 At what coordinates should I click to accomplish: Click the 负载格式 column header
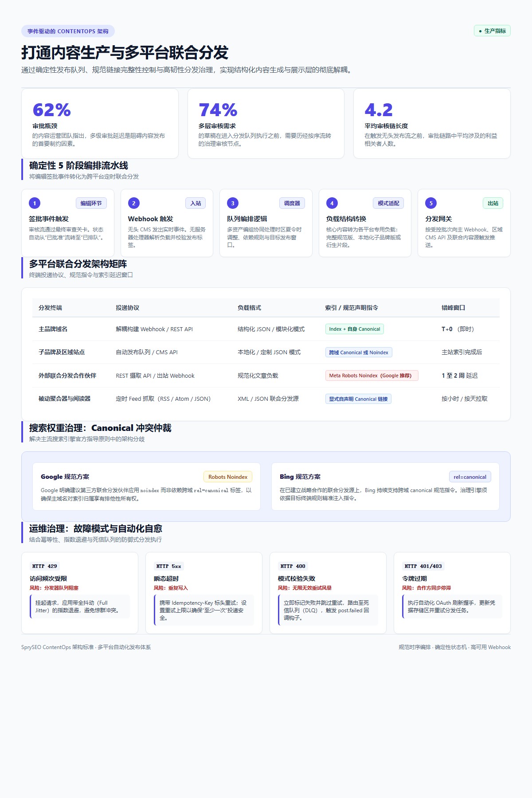(x=249, y=308)
